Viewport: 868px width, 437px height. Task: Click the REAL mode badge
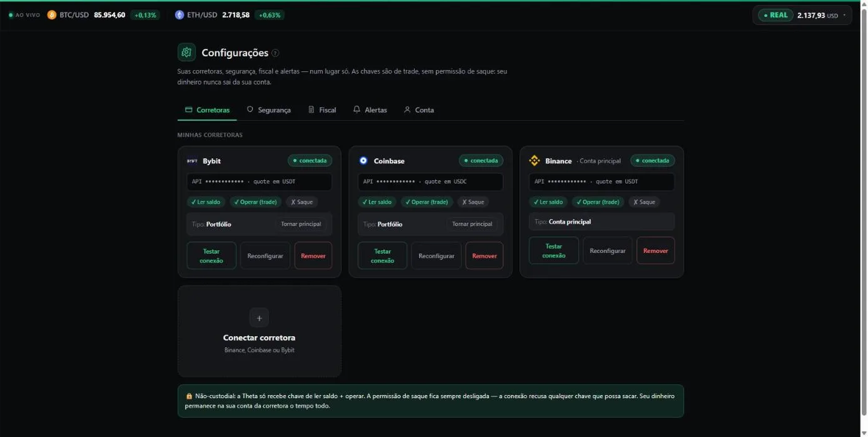[x=775, y=15]
